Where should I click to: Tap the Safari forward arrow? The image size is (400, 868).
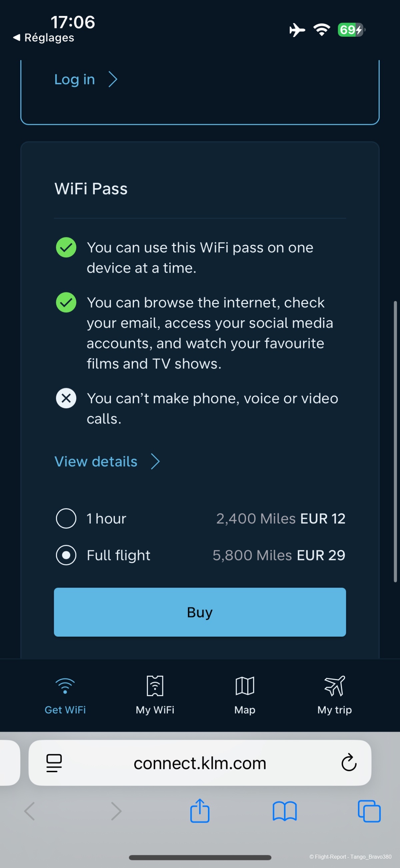click(x=116, y=811)
